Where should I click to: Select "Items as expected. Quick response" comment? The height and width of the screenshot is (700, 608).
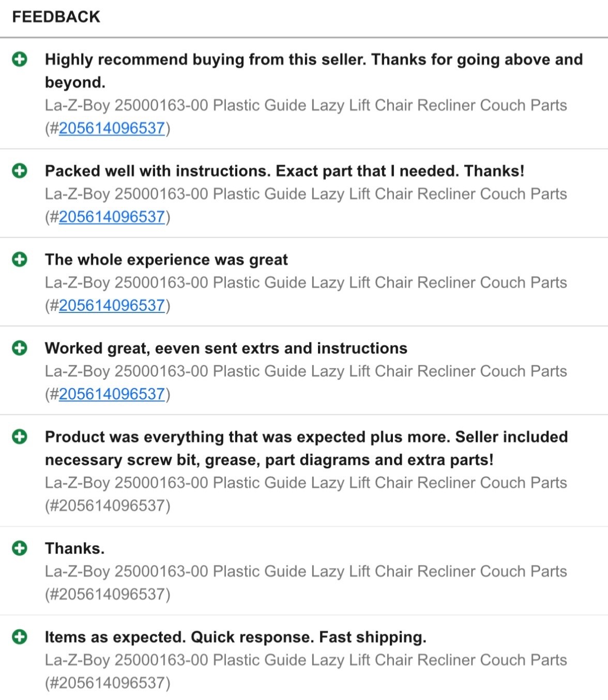click(x=235, y=637)
